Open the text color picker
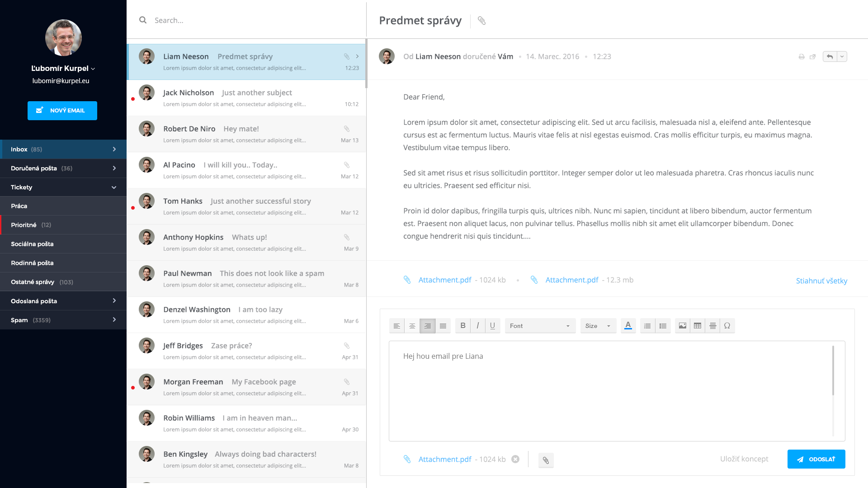868x488 pixels. pos(628,326)
